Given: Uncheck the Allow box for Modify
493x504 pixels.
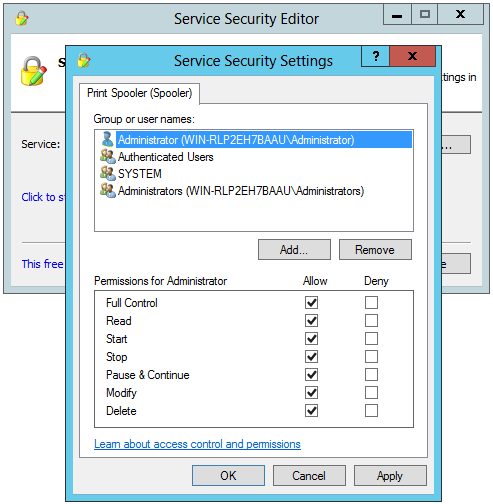Looking at the screenshot, I should click(x=311, y=393).
